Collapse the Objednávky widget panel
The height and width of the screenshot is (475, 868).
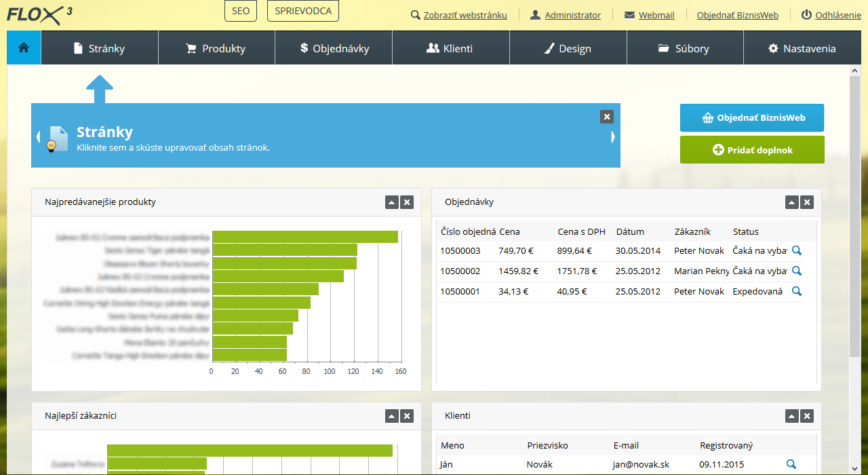click(792, 202)
